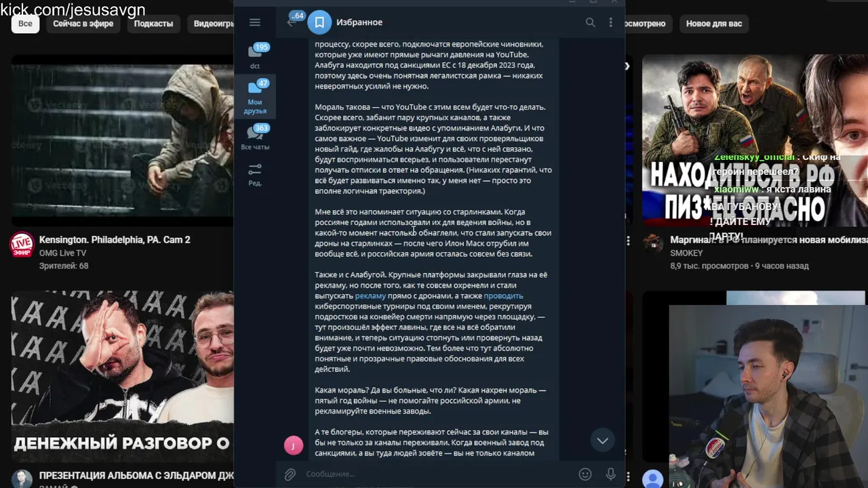The height and width of the screenshot is (488, 868).
Task: Select the Видеоигры filter chip
Action: click(x=212, y=24)
